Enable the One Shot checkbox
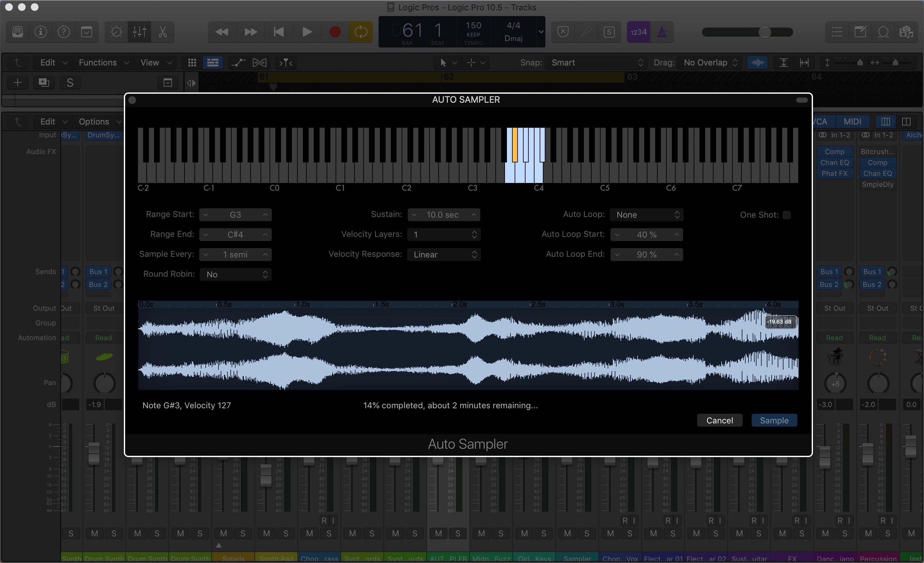Viewport: 924px width, 563px height. pyautogui.click(x=786, y=215)
